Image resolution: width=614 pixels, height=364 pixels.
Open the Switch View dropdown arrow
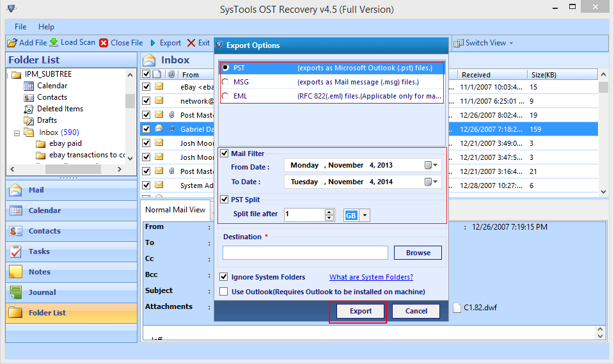[x=511, y=43]
